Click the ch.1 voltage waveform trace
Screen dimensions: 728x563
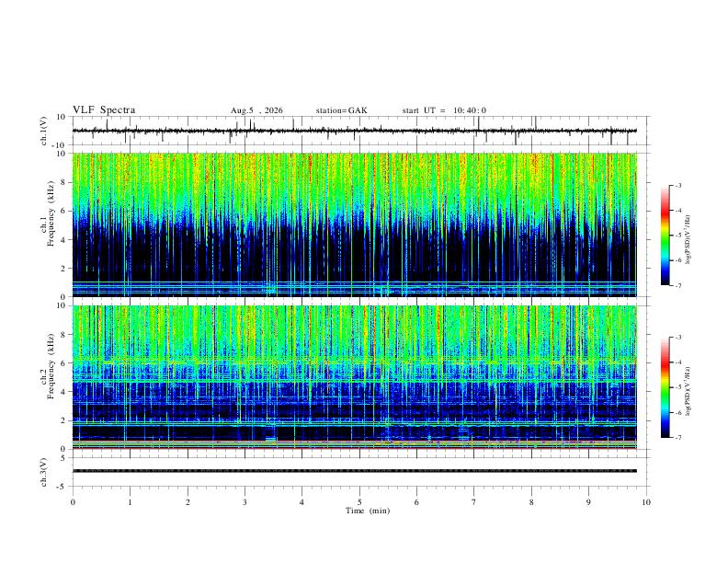click(x=355, y=131)
